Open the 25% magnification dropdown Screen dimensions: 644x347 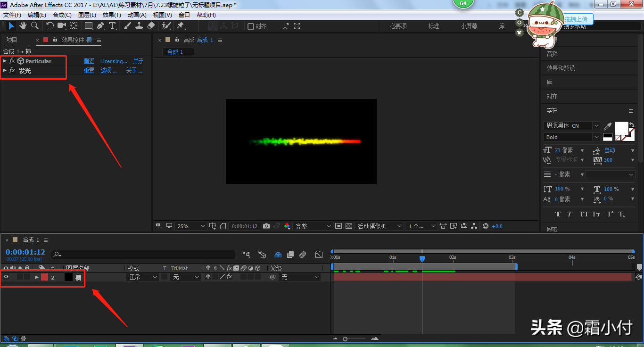click(x=191, y=226)
